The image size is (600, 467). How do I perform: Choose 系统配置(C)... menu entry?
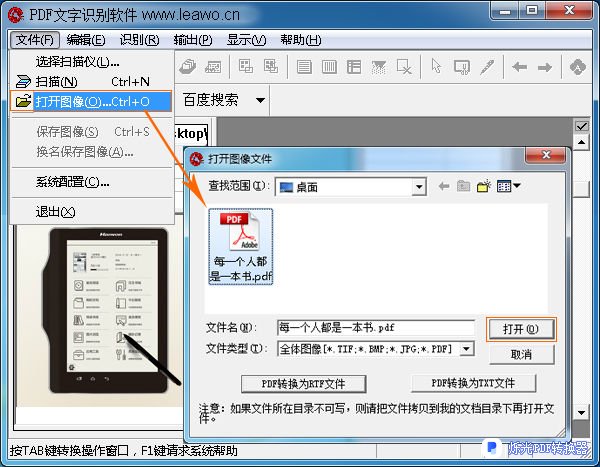click(92, 182)
